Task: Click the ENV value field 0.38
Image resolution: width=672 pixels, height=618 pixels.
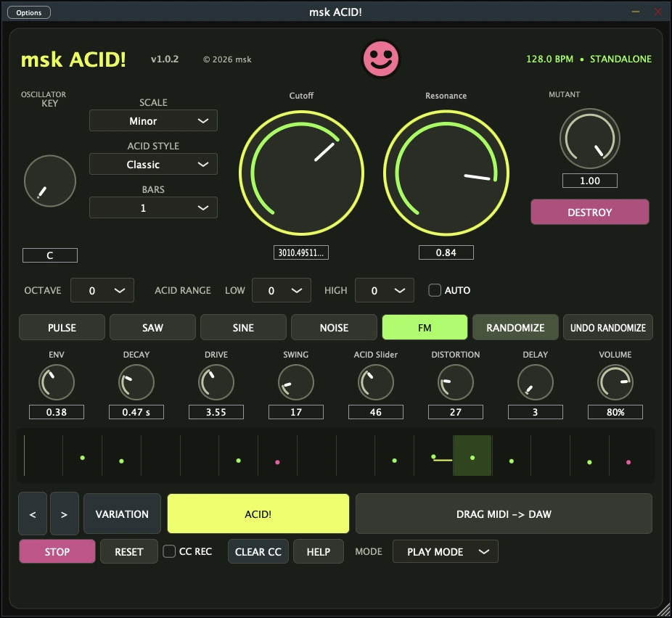Action: pos(56,412)
